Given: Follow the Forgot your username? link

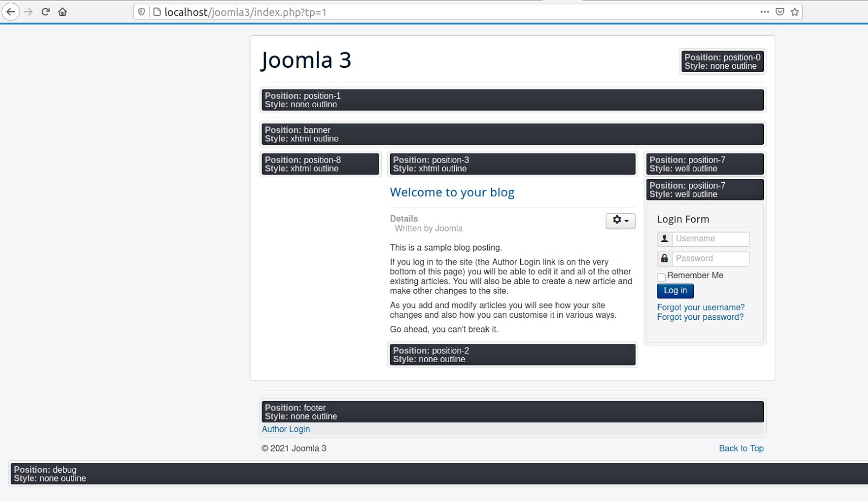Looking at the screenshot, I should coord(701,307).
